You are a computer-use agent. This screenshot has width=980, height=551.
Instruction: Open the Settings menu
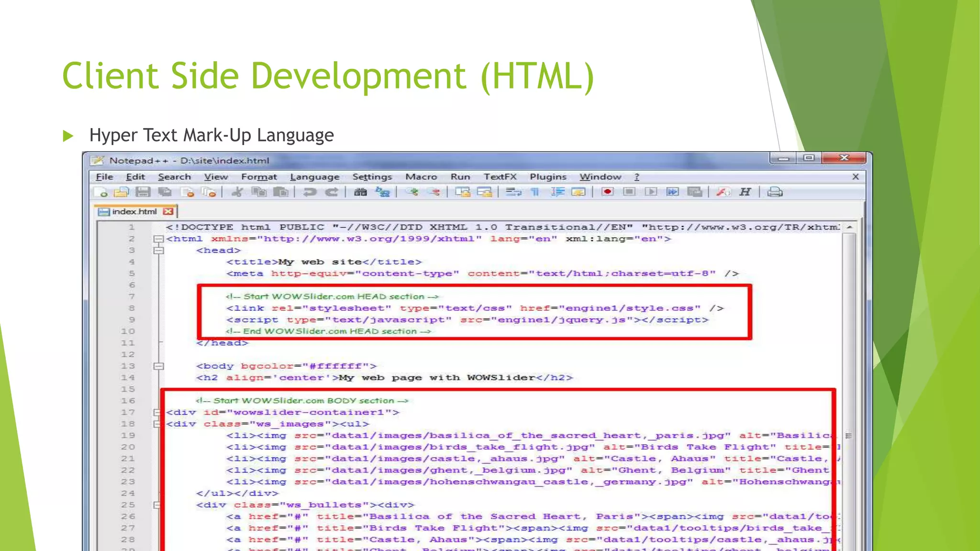click(x=372, y=177)
